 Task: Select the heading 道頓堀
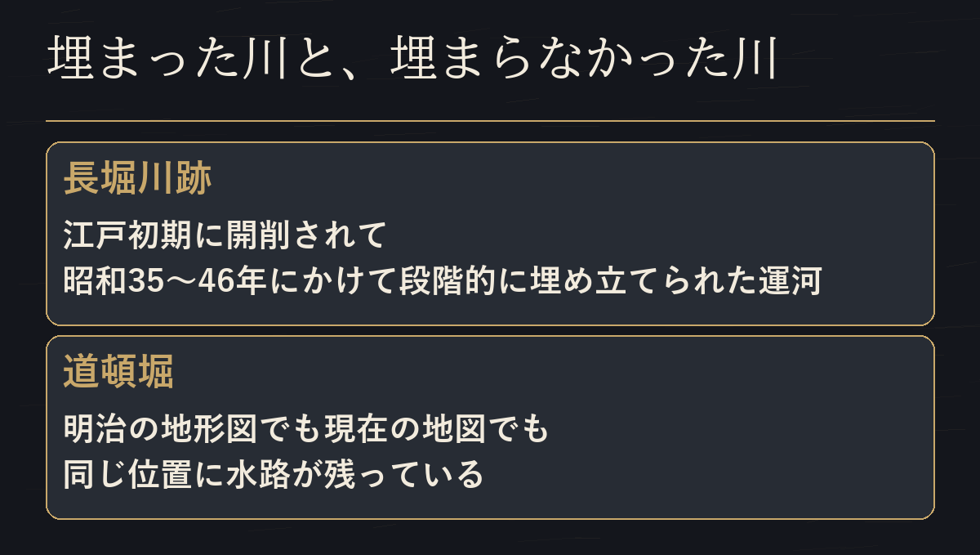coord(119,373)
